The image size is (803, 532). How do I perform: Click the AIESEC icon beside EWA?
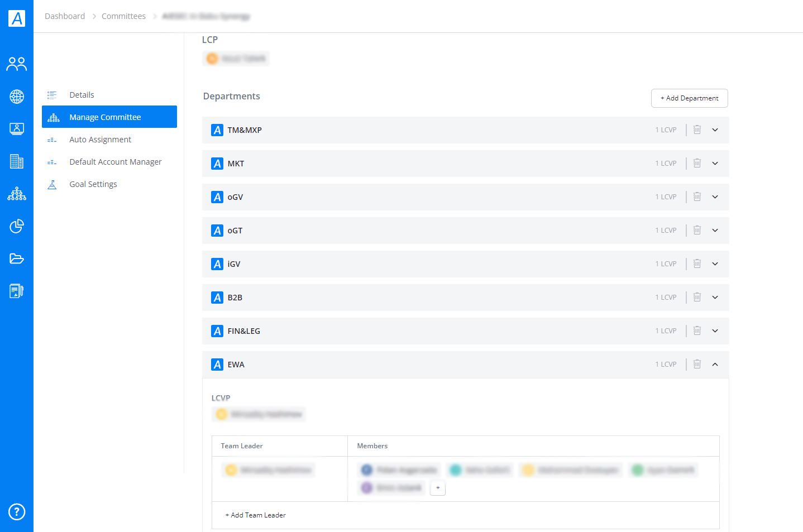[x=217, y=365]
